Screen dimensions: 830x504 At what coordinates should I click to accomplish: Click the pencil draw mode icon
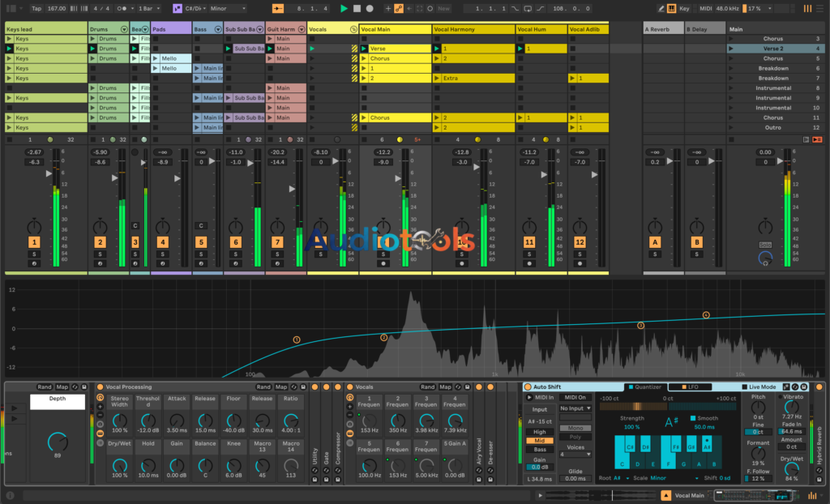pyautogui.click(x=661, y=8)
